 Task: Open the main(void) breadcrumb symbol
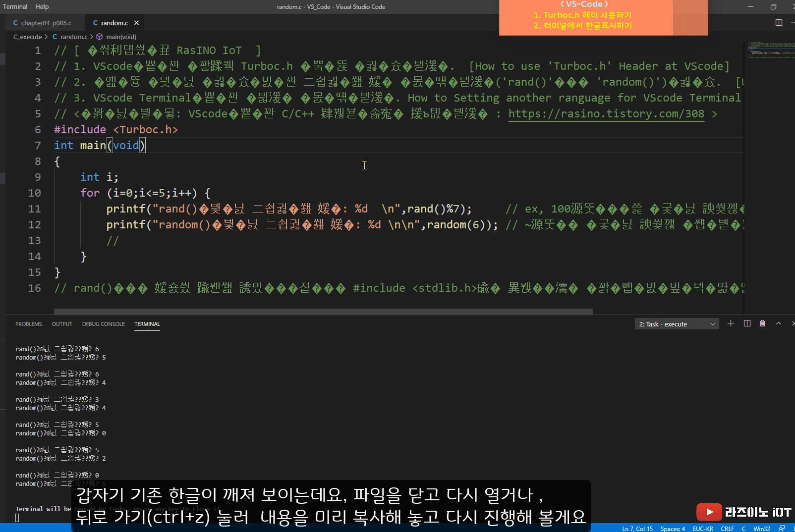pyautogui.click(x=116, y=37)
